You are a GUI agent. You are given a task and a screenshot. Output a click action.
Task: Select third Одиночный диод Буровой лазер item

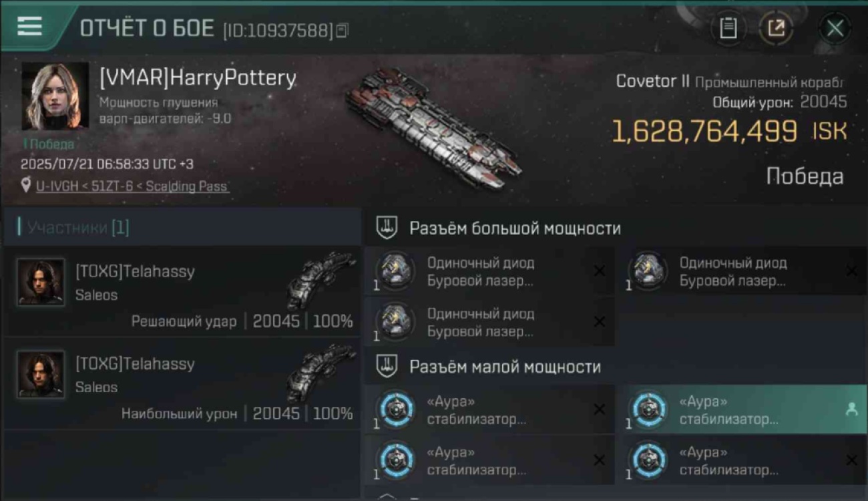[x=489, y=323]
